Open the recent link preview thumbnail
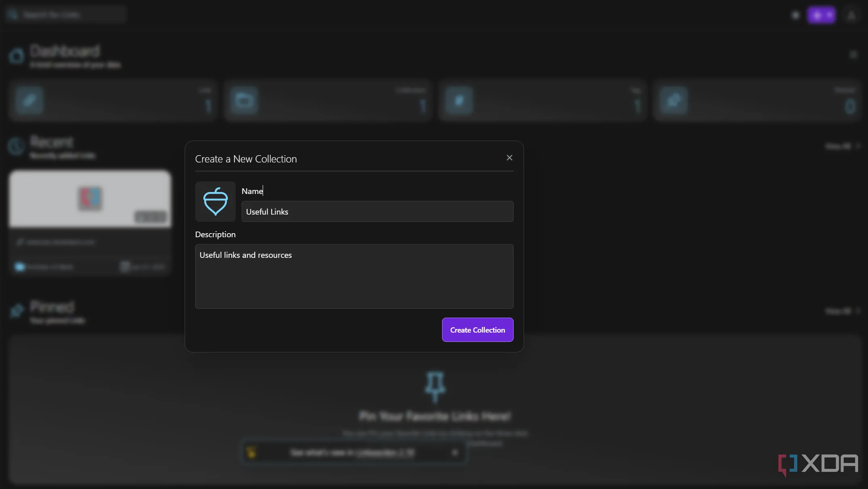Screen dimensions: 868x489 point(90,198)
